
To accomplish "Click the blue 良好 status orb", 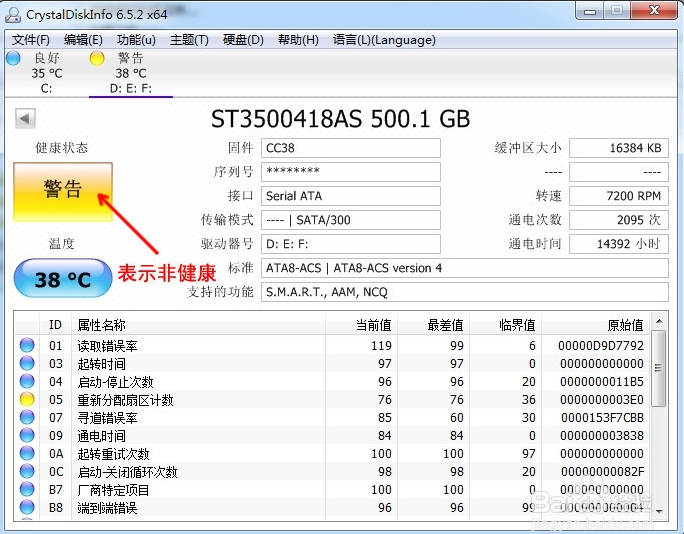I will (13, 58).
